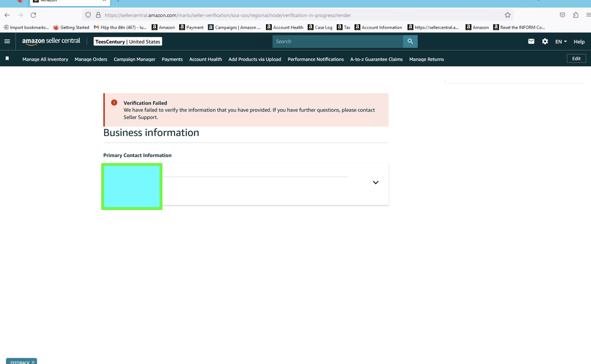Click the browser forward arrow
591x364 pixels.
(x=20, y=15)
